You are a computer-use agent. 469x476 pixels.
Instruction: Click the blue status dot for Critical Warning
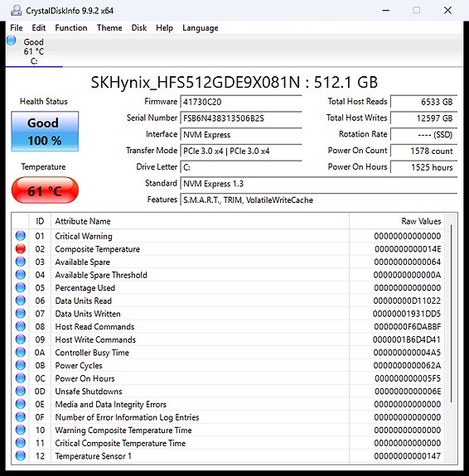point(21,236)
